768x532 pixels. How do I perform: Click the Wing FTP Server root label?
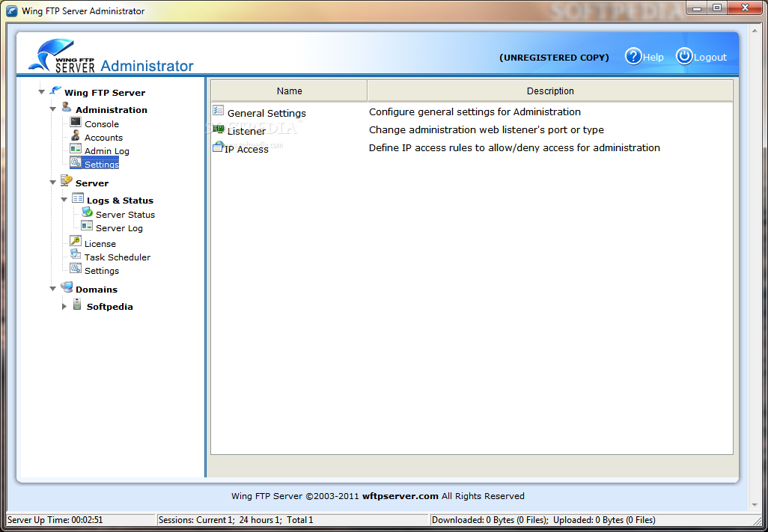point(105,93)
